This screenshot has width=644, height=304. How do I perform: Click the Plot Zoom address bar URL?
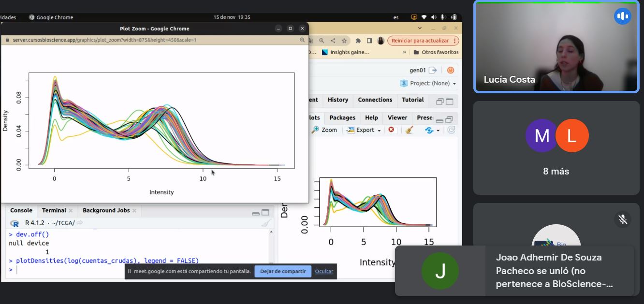tap(104, 40)
